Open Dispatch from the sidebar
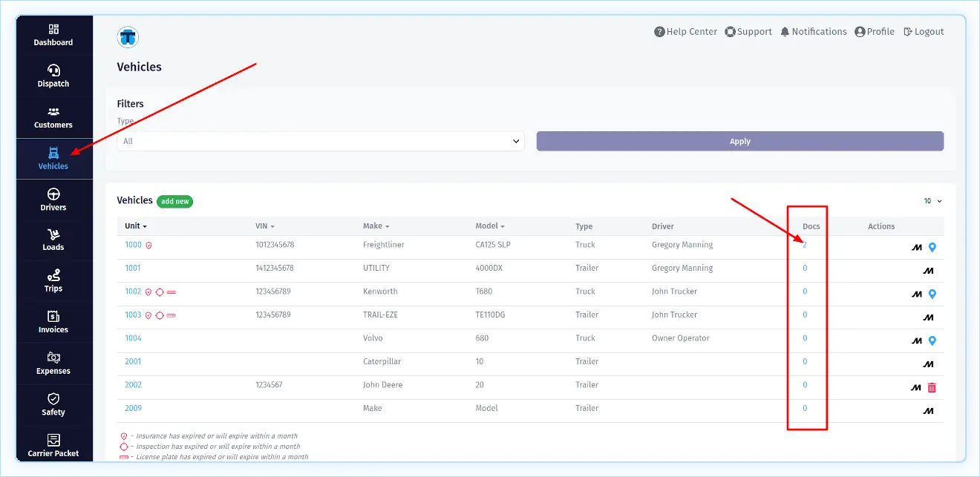Image resolution: width=980 pixels, height=477 pixels. click(x=53, y=76)
